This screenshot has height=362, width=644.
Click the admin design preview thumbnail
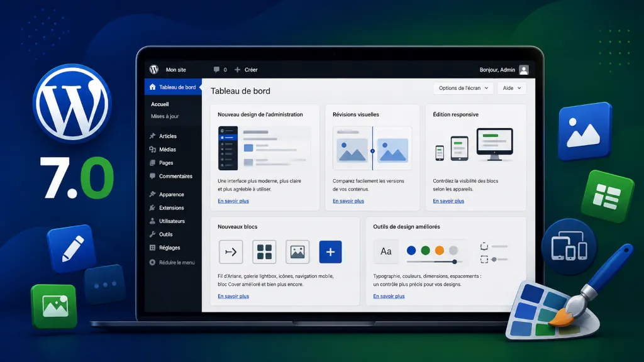[265, 148]
